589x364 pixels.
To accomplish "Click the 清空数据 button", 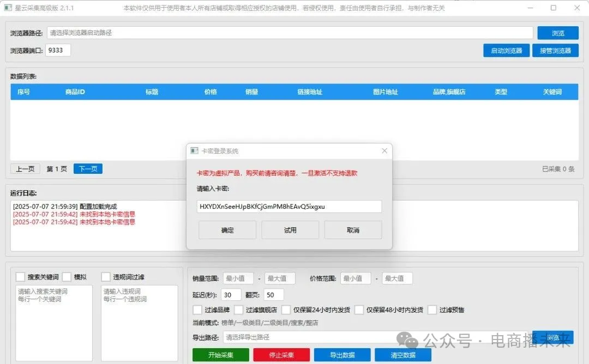I will pos(402,355).
